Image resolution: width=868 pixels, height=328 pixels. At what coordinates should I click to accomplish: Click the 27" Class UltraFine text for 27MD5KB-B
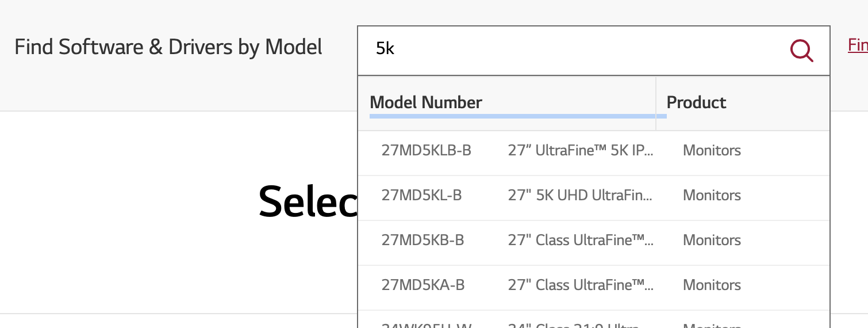581,241
